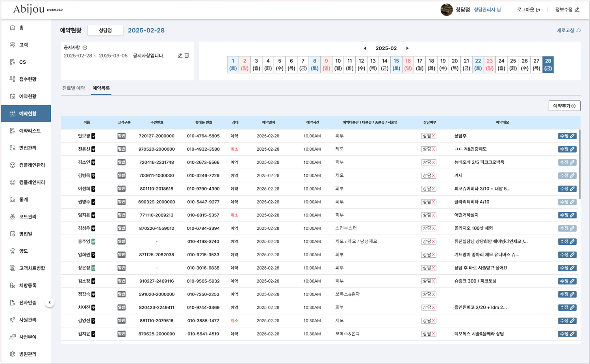Toggle 상담 status for 홍주영
This screenshot has height=364, width=590.
point(429,242)
